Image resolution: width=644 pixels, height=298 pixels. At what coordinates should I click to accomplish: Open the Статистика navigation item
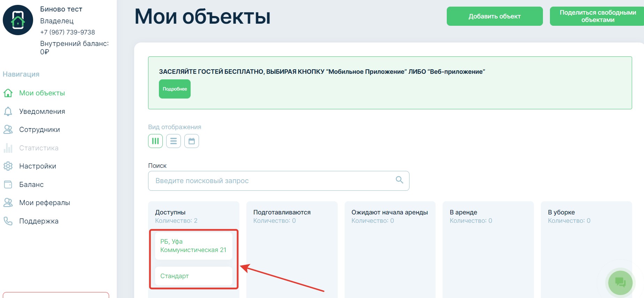click(x=39, y=148)
